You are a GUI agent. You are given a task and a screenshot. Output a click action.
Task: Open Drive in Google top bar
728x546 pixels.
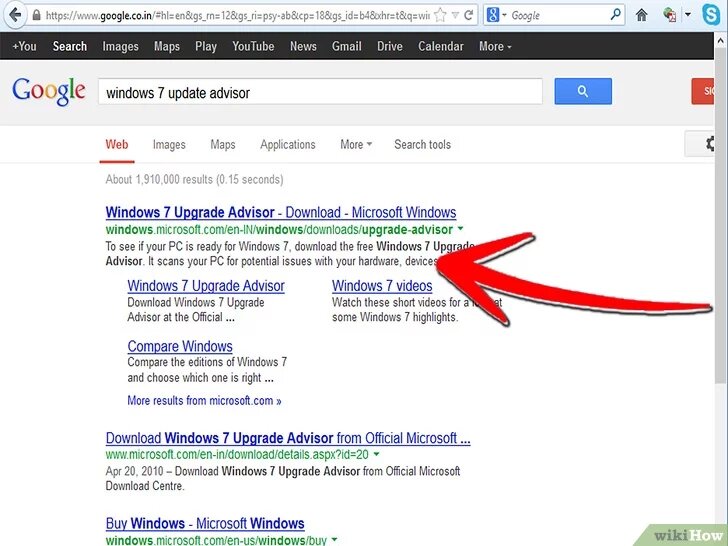pos(390,46)
